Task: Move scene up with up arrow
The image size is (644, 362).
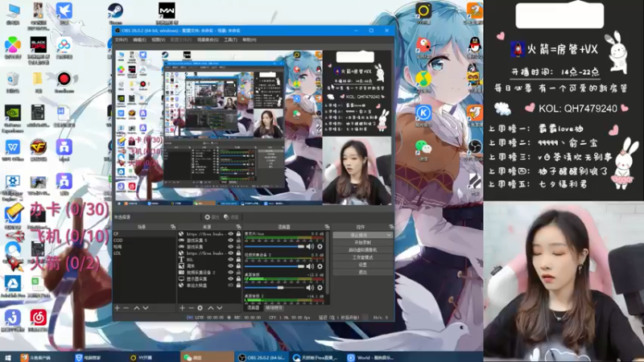Action: [x=137, y=308]
